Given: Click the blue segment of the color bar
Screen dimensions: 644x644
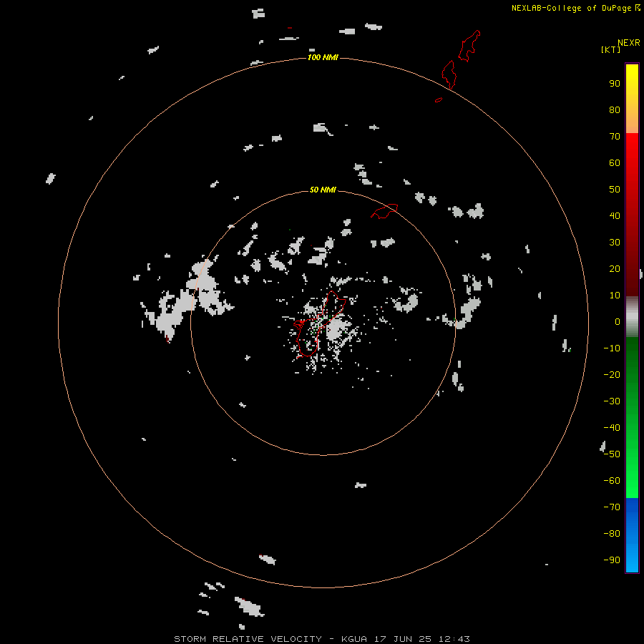Looking at the screenshot, I should click(x=632, y=534).
